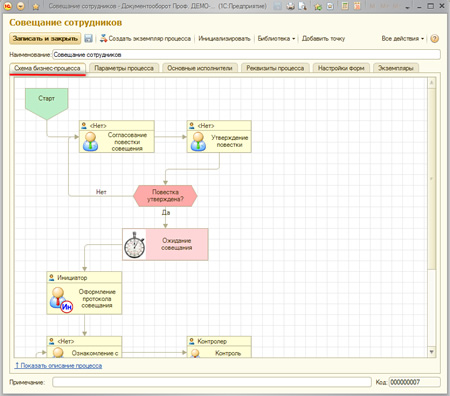Click the Контролер header text
450x396 pixels.
pyautogui.click(x=212, y=341)
